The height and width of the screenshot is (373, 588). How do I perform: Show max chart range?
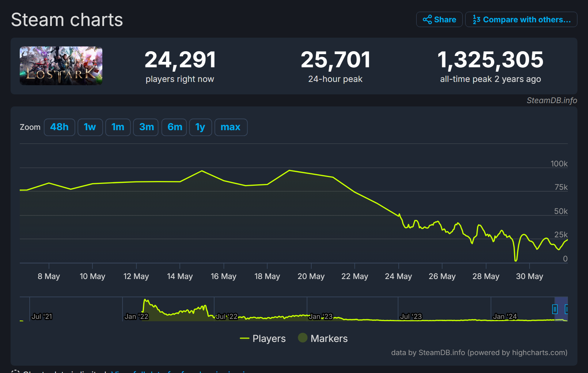coord(231,127)
